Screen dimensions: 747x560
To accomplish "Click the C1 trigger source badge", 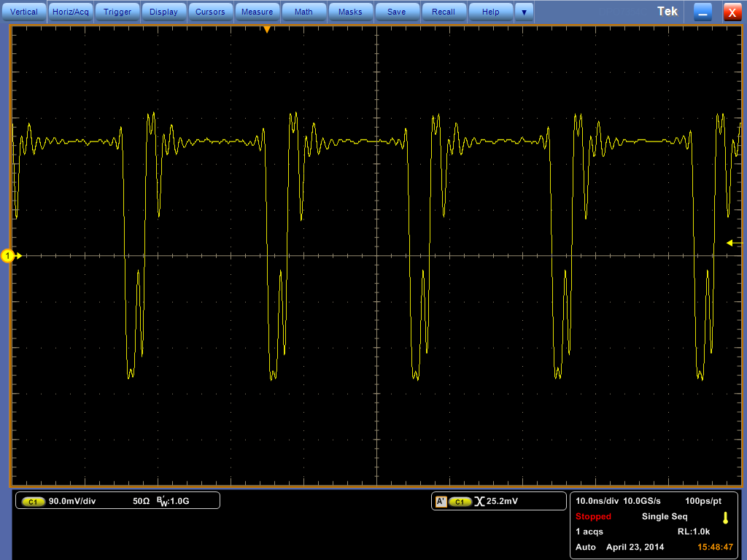I will [460, 502].
